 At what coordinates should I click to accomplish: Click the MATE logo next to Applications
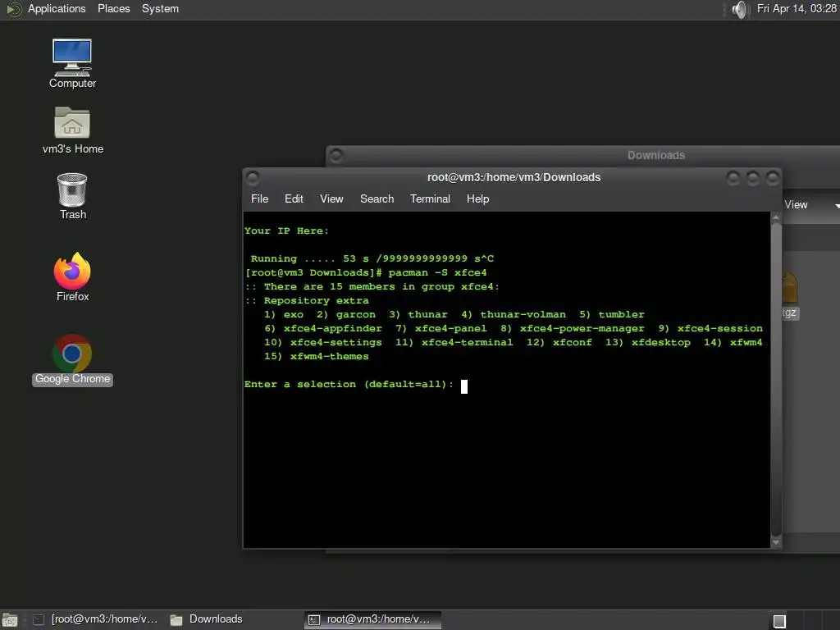coord(13,9)
